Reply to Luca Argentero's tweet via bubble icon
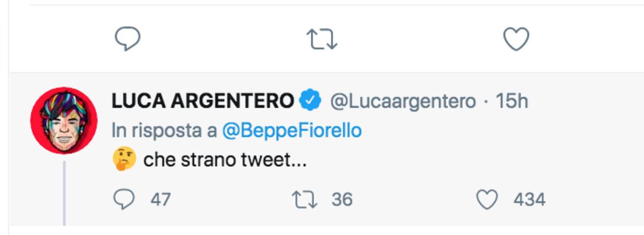The image size is (644, 235). click(x=125, y=200)
